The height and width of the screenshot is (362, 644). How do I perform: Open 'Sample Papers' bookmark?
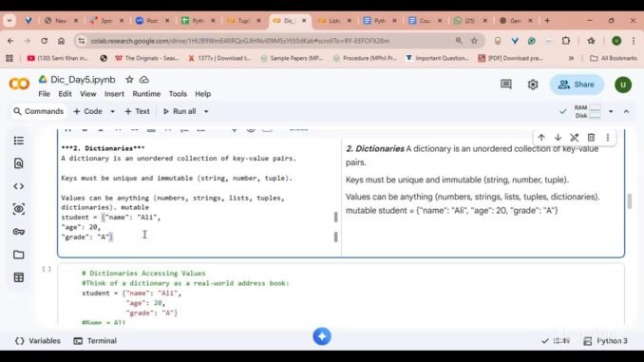[292, 58]
